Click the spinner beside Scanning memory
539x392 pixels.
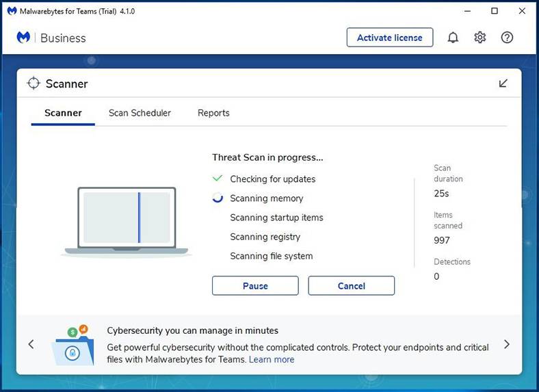coord(218,198)
